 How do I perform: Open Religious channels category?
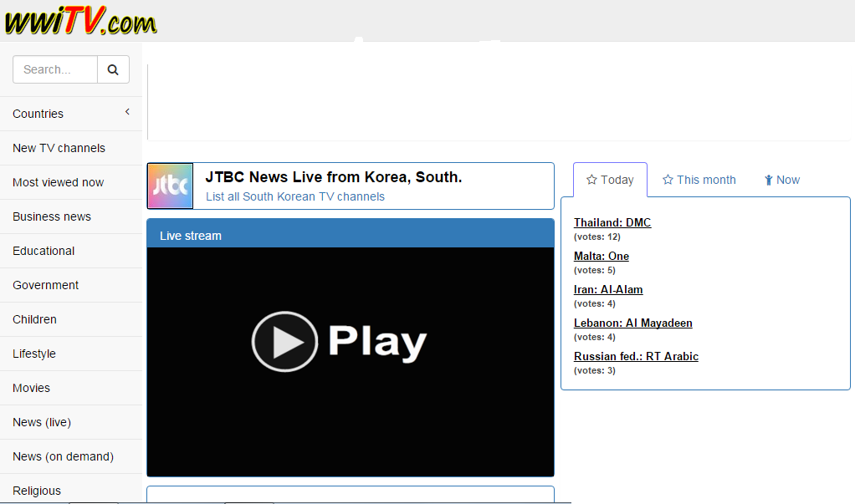click(71, 489)
